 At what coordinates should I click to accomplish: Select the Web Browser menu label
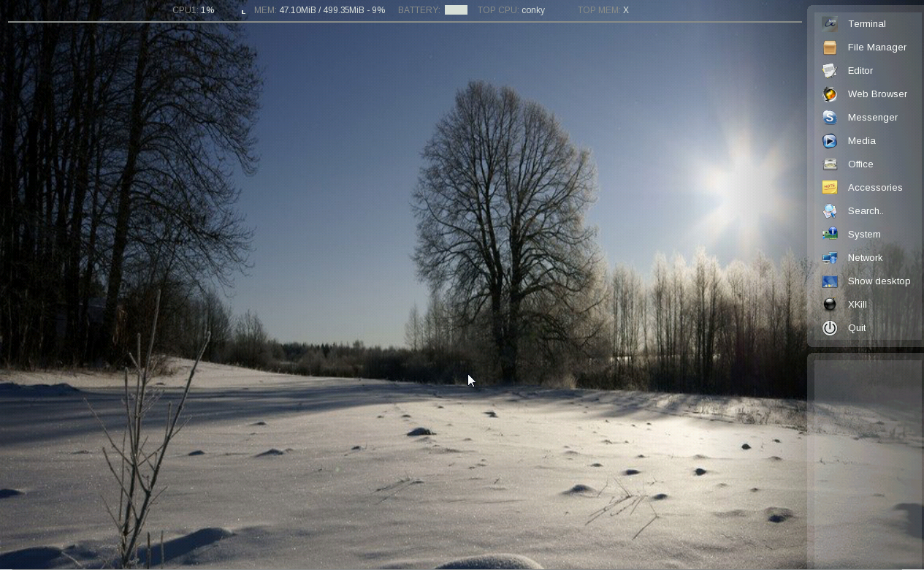click(877, 94)
